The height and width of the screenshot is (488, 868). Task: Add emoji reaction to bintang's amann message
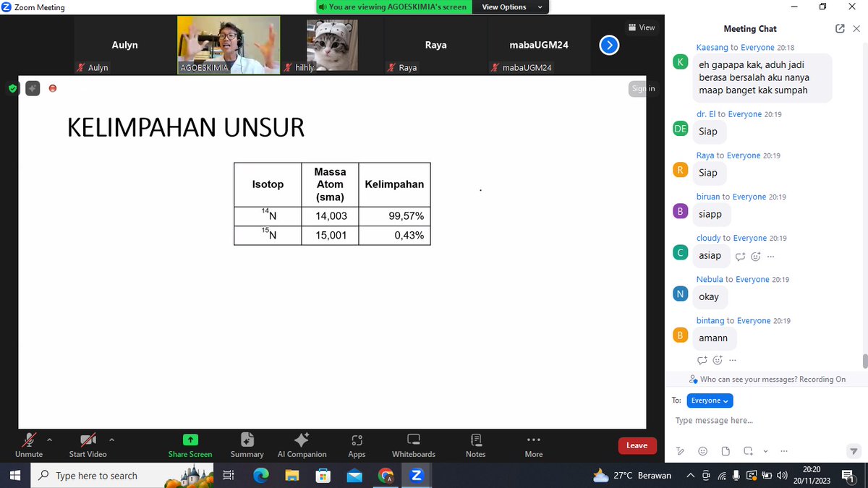click(718, 360)
